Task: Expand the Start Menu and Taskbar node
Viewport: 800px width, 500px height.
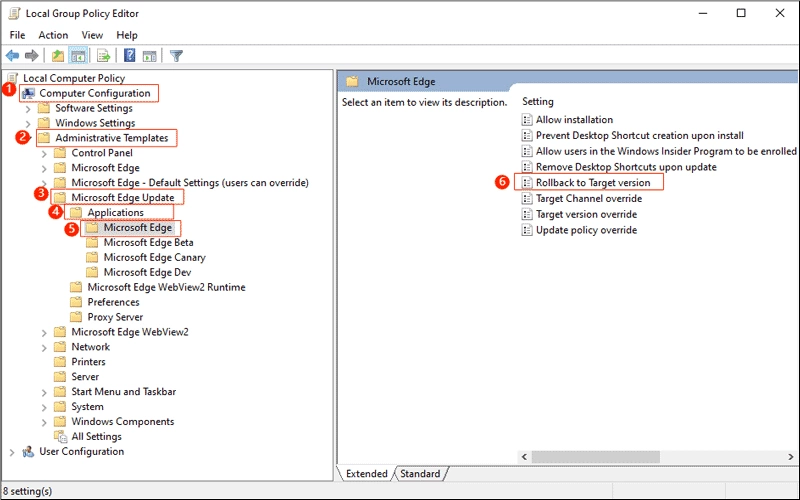Action: 44,392
